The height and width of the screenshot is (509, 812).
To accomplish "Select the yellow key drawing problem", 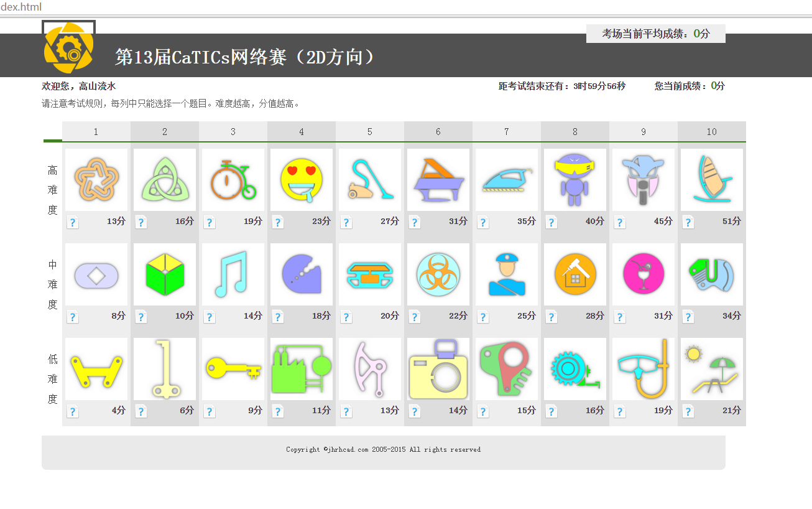I will (233, 369).
